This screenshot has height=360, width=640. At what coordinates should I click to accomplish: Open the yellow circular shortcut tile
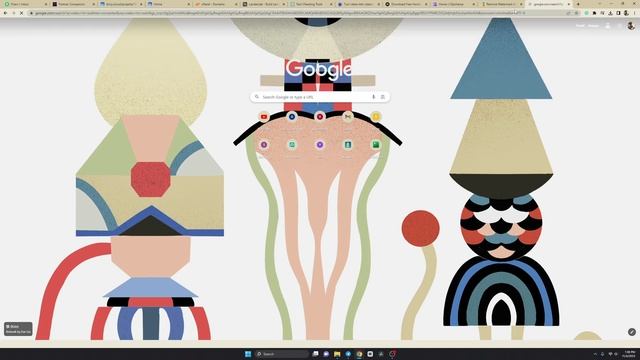[x=376, y=117]
